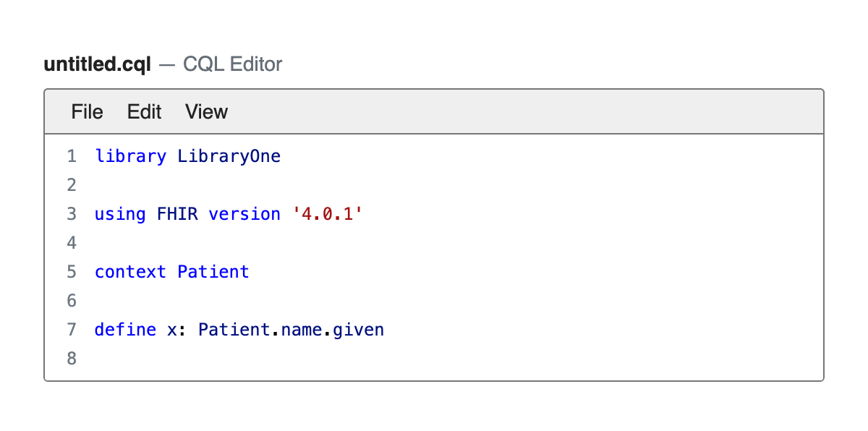Open the File menu

[x=87, y=112]
